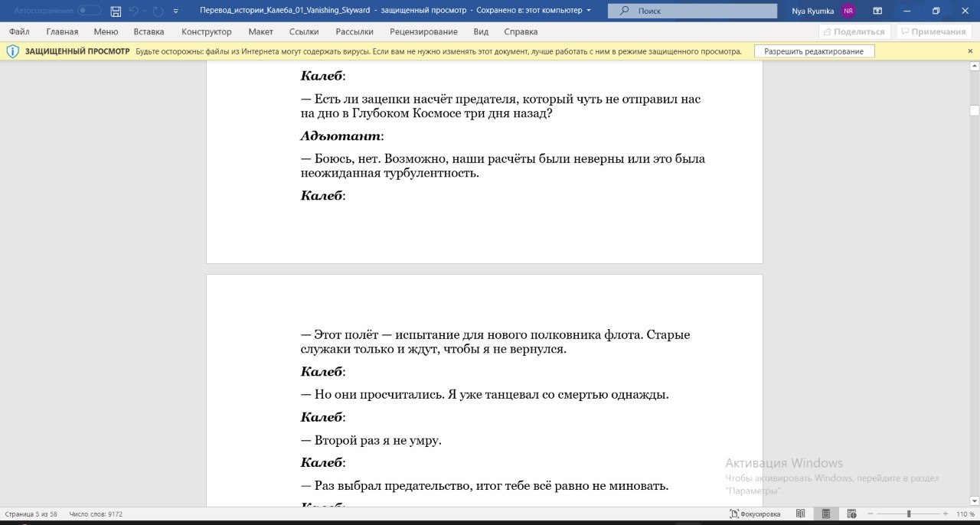
Task: Click the Redo arrow icon
Action: click(158, 11)
